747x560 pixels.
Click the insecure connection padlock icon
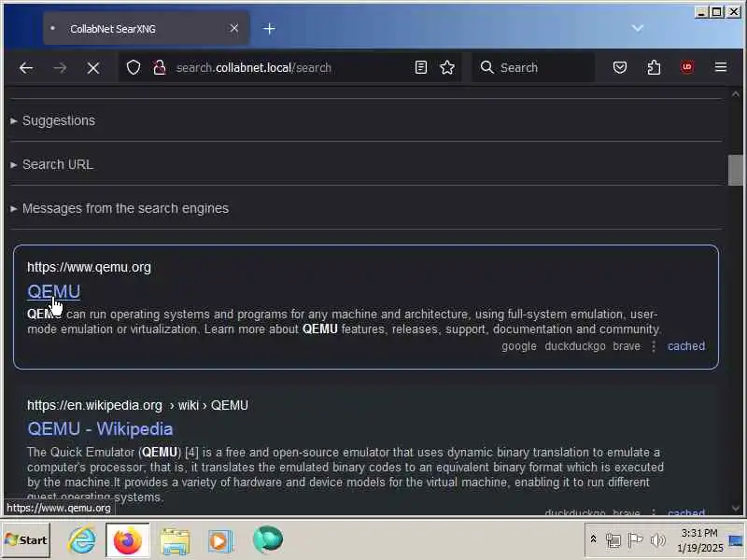(x=159, y=67)
